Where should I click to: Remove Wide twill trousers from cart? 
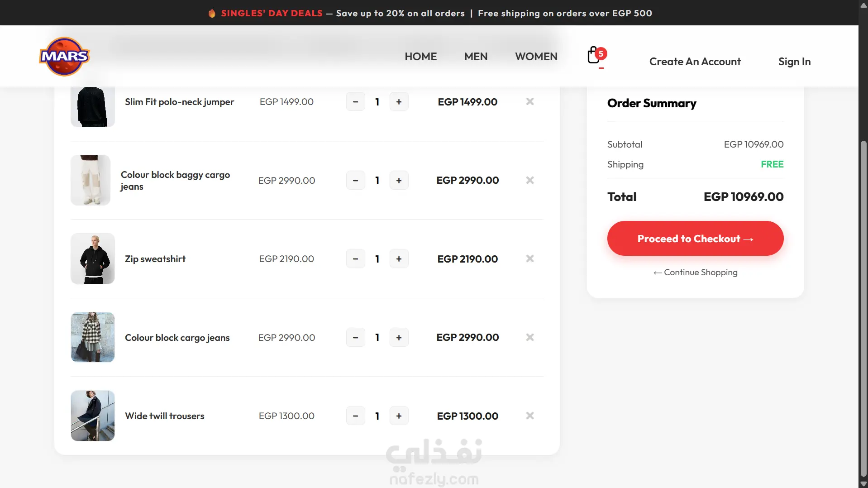tap(530, 416)
